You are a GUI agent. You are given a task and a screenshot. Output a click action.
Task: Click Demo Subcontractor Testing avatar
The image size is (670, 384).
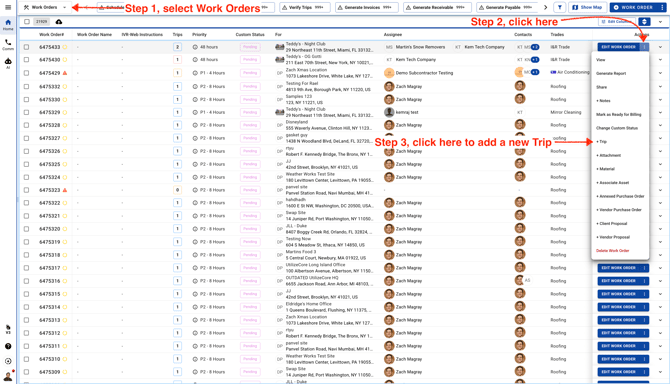389,73
